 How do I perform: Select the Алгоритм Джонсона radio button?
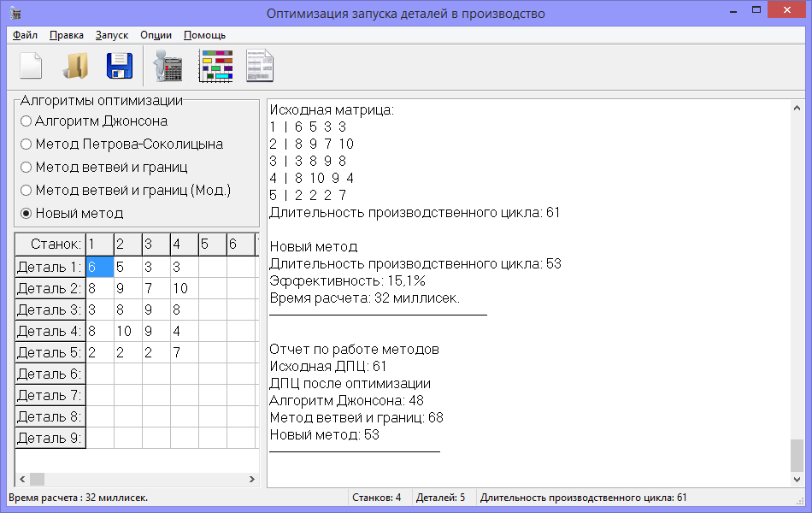[26, 121]
